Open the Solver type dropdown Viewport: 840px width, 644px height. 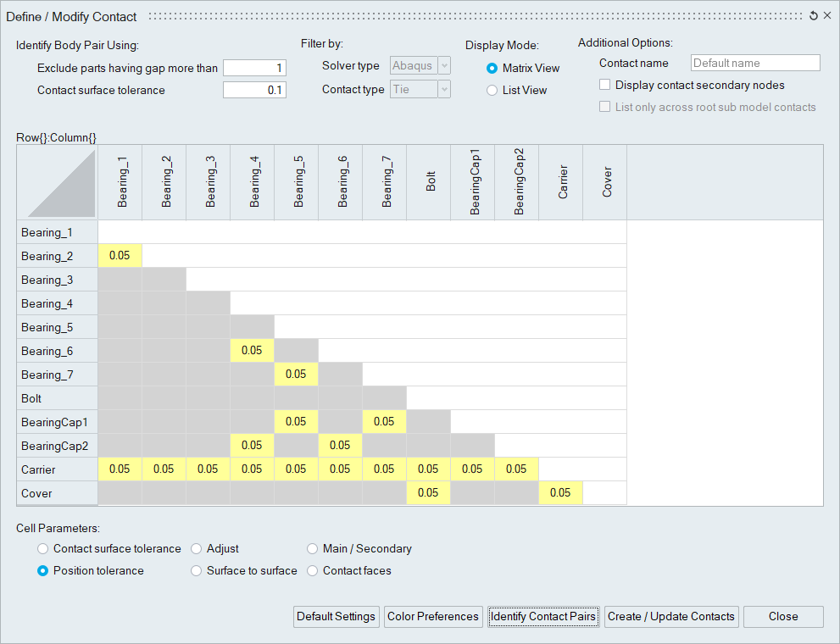coord(420,66)
